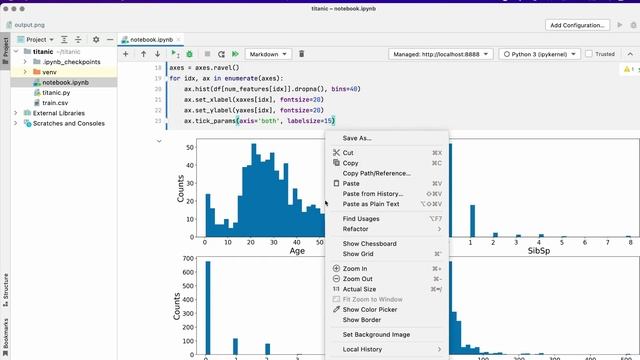Image resolution: width=640 pixels, height=360 pixels.
Task: Hide the Project panel with the minus icon
Action: pyautogui.click(x=110, y=40)
